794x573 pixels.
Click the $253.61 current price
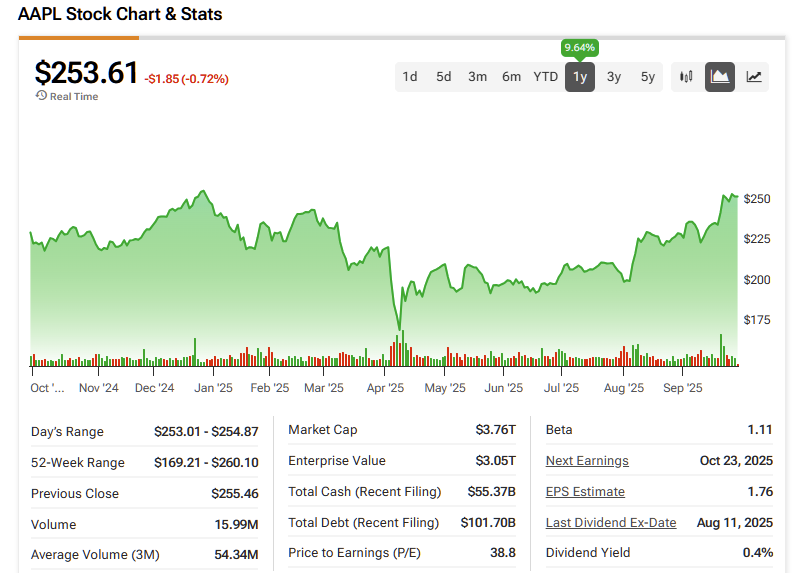tap(86, 73)
